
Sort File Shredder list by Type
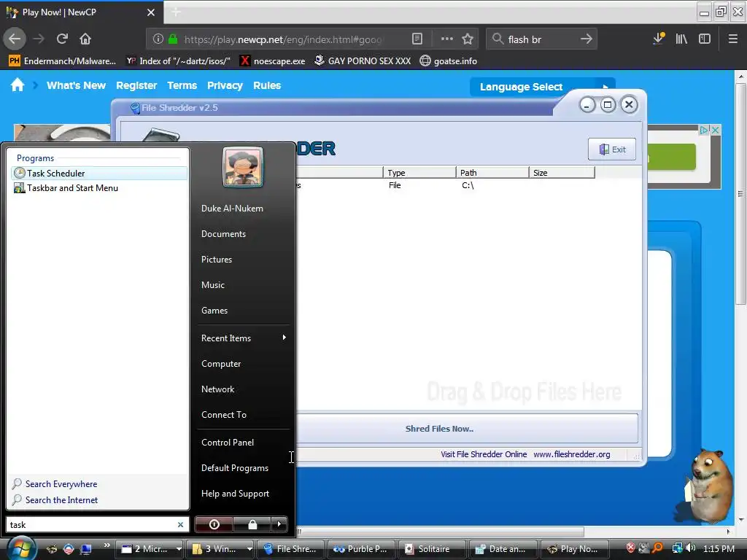coord(419,172)
